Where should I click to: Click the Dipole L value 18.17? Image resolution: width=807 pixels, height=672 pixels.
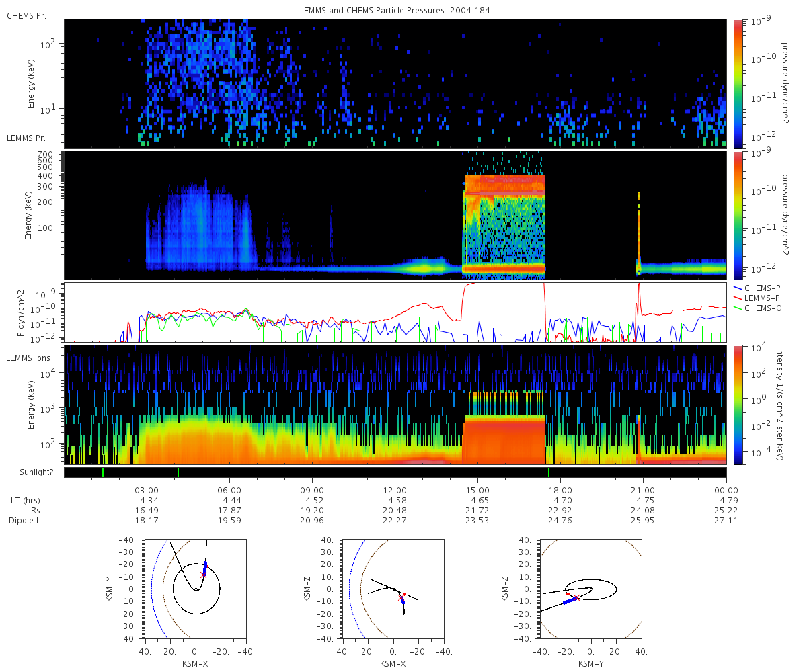147,521
